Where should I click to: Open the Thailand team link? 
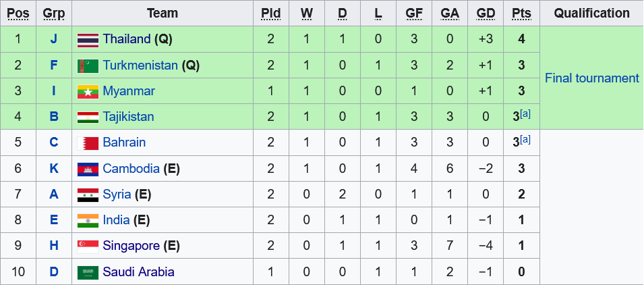126,39
